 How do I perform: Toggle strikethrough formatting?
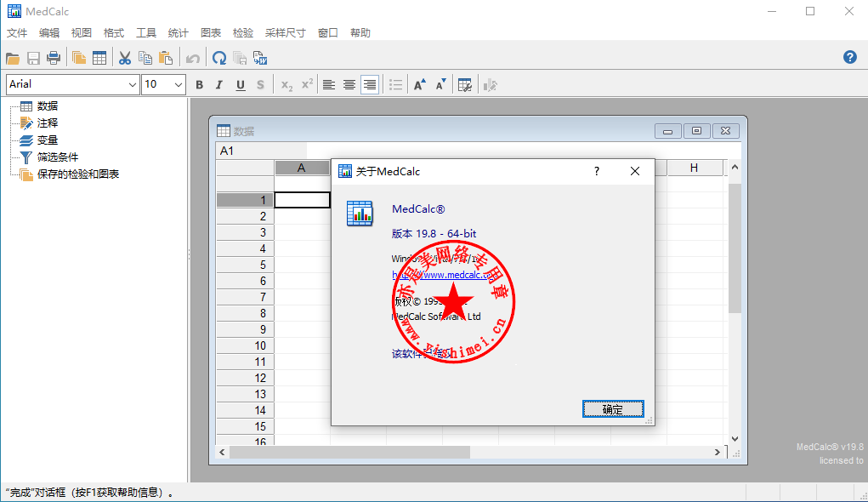260,85
